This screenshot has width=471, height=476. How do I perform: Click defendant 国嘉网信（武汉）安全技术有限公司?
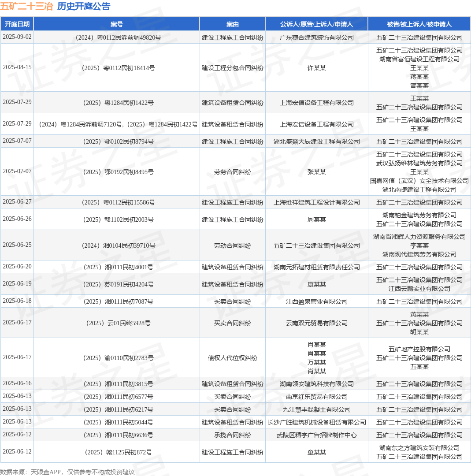tap(419, 181)
